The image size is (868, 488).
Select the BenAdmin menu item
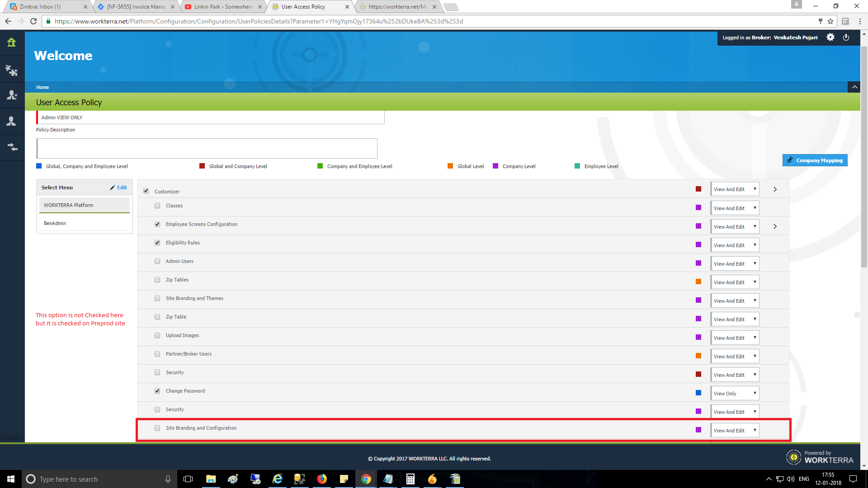(55, 223)
